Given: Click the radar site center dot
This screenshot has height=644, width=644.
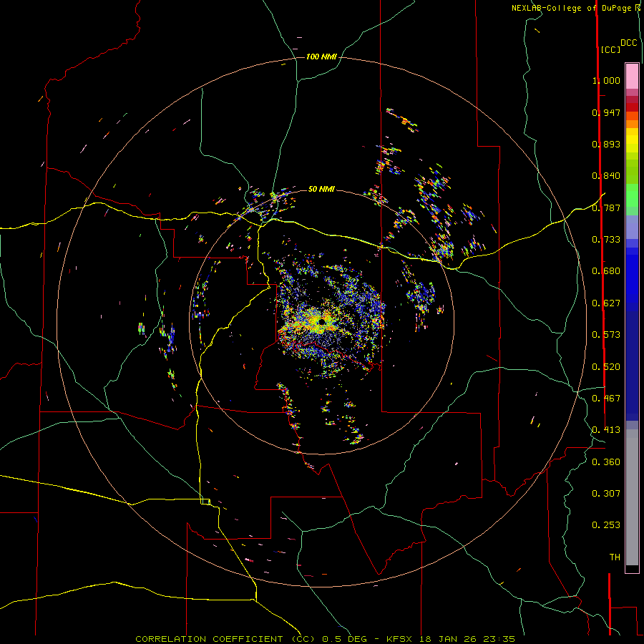Looking at the screenshot, I should [321, 323].
